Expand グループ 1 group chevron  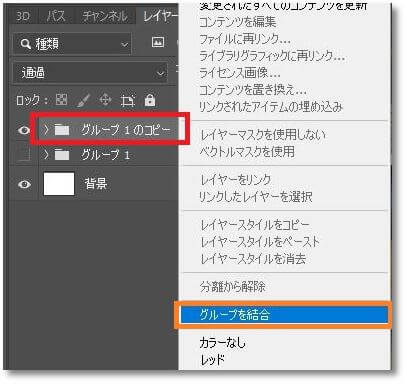coord(46,154)
